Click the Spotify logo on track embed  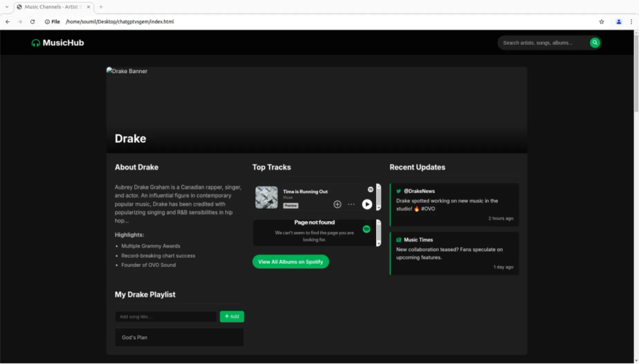(x=371, y=189)
